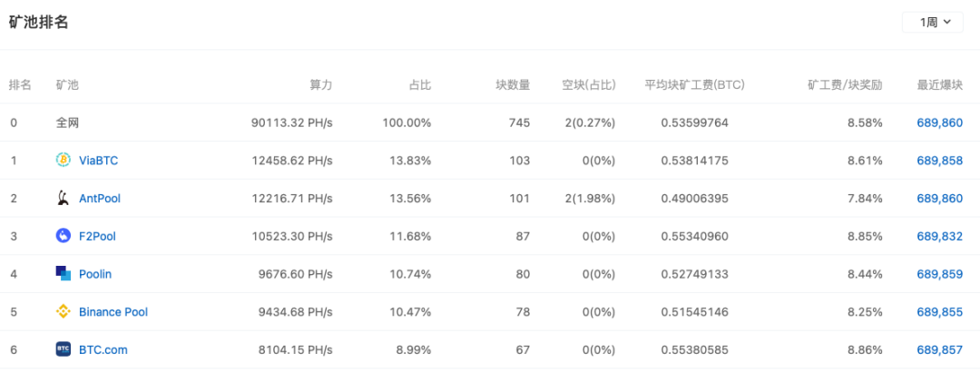Click the 算力 column header

click(x=320, y=85)
